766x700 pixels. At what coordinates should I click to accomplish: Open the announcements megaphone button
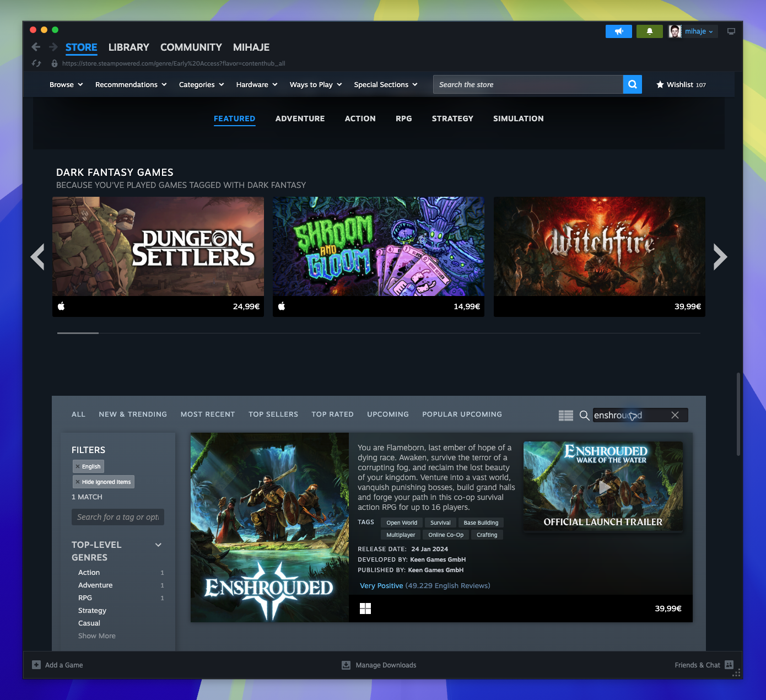tap(619, 31)
